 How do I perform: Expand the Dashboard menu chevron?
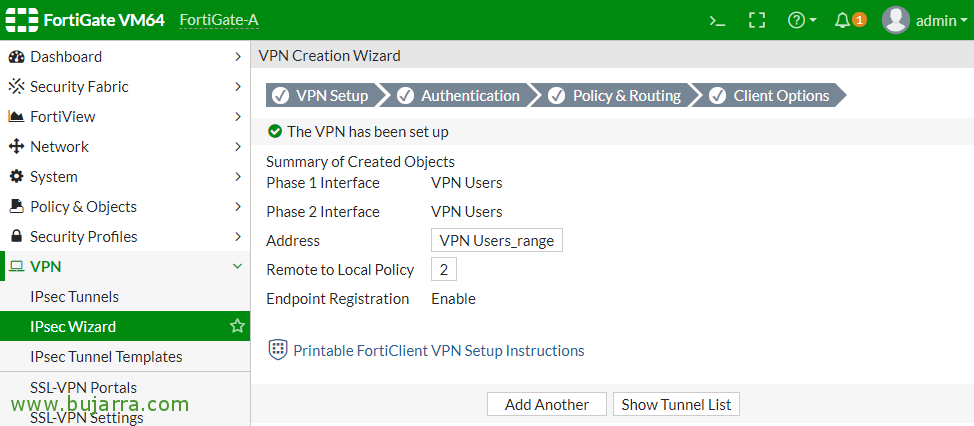click(238, 57)
